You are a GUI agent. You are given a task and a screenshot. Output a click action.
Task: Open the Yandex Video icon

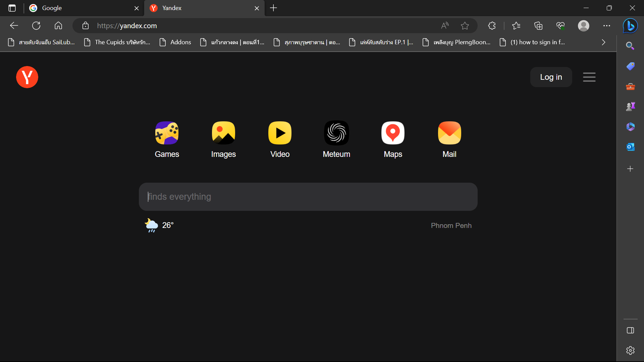click(x=280, y=133)
